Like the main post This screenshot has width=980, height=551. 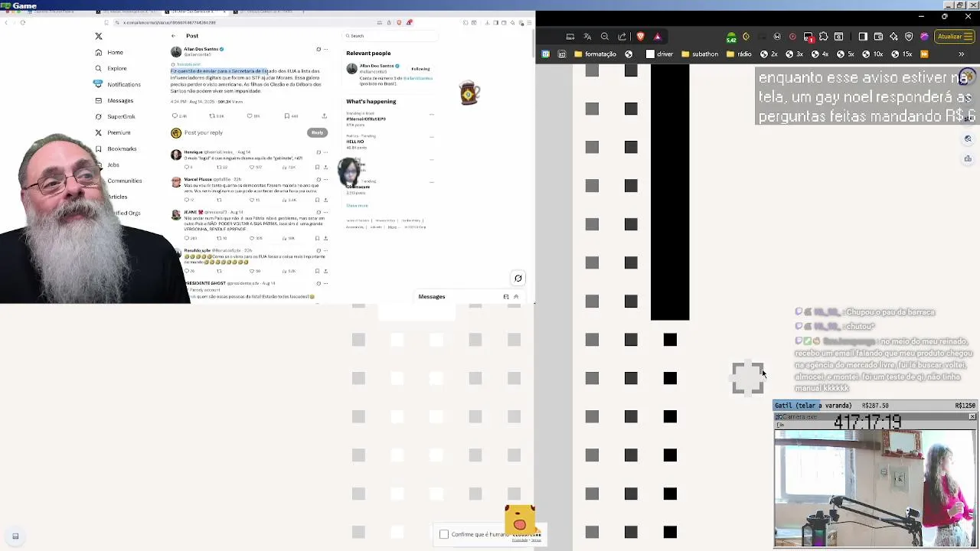(x=250, y=116)
